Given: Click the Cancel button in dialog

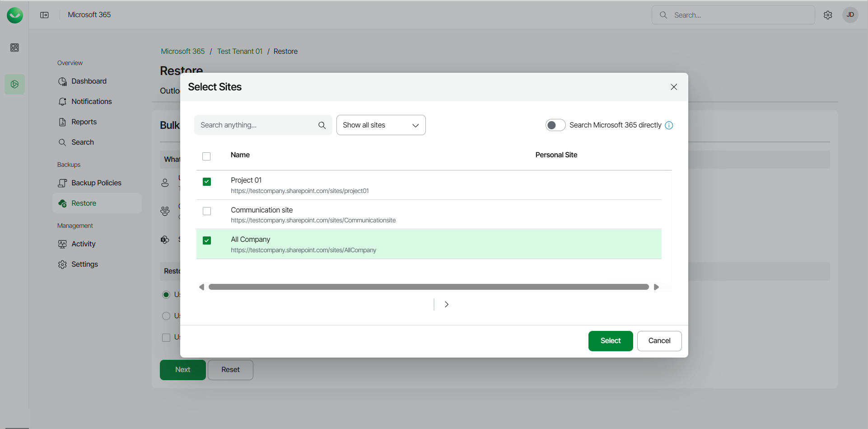Looking at the screenshot, I should (x=659, y=341).
